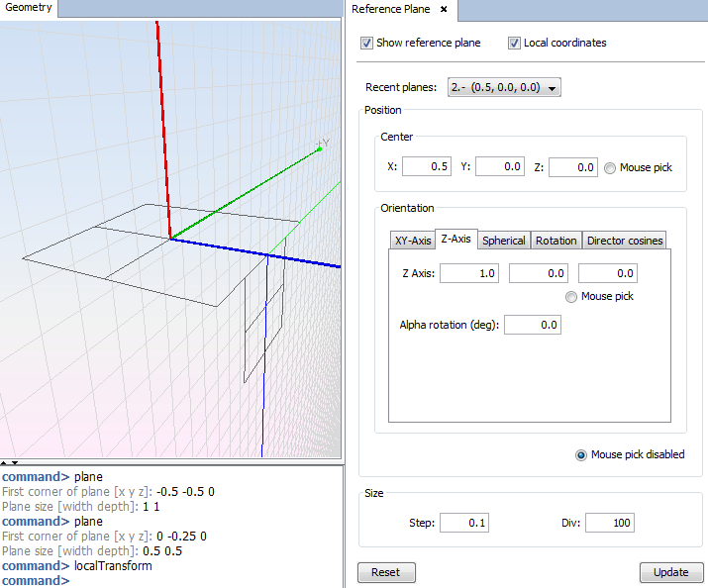Open the Director cosines tab

click(625, 241)
